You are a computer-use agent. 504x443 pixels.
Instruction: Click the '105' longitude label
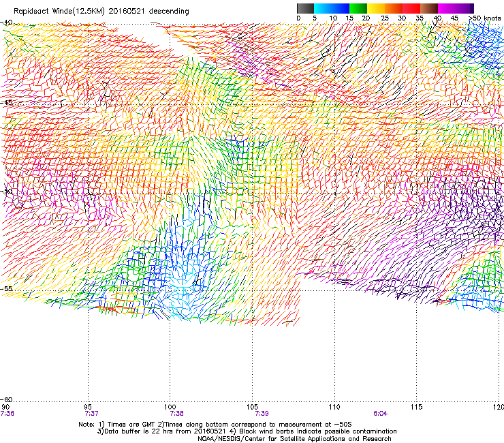point(252,408)
